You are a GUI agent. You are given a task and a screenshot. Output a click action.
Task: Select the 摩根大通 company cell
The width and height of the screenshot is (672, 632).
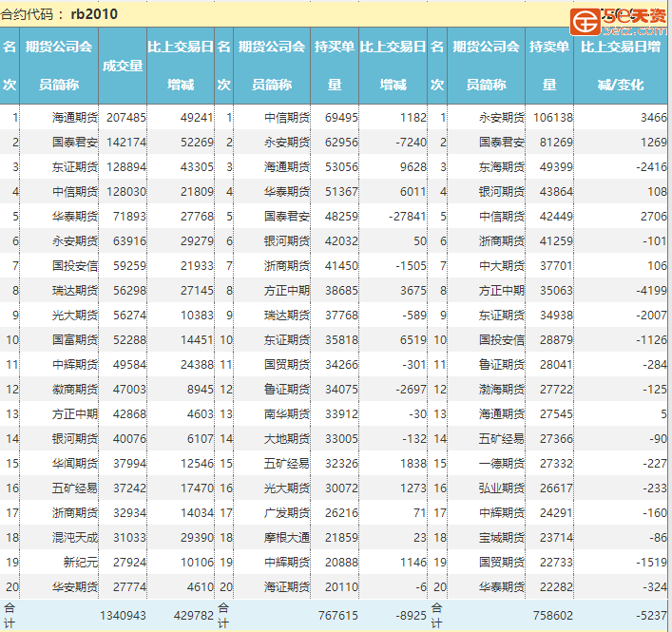(x=286, y=537)
